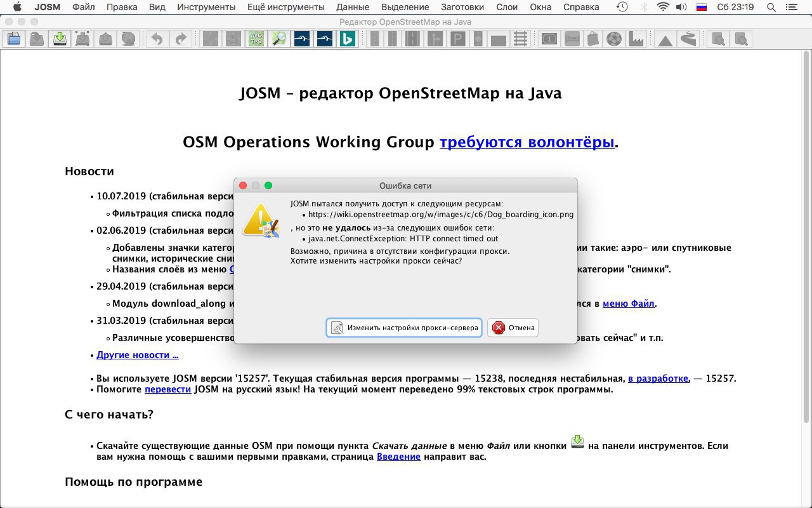
Task: Open the Notification Center list icon
Action: click(792, 7)
